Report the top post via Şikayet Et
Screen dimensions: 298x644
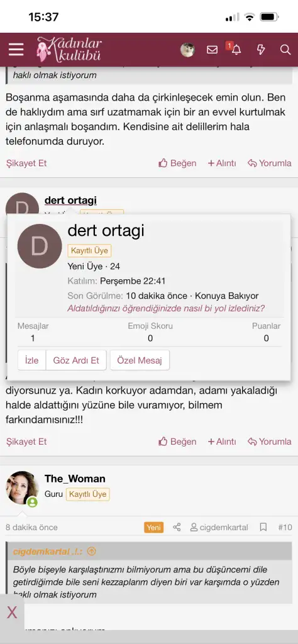(x=26, y=163)
